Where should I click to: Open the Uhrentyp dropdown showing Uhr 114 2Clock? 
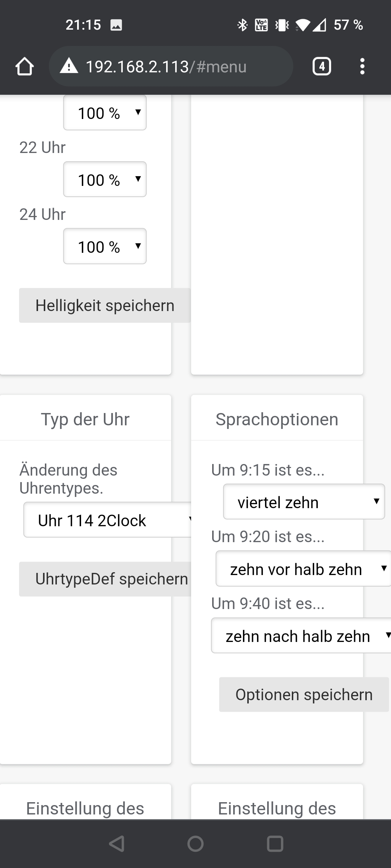point(109,520)
